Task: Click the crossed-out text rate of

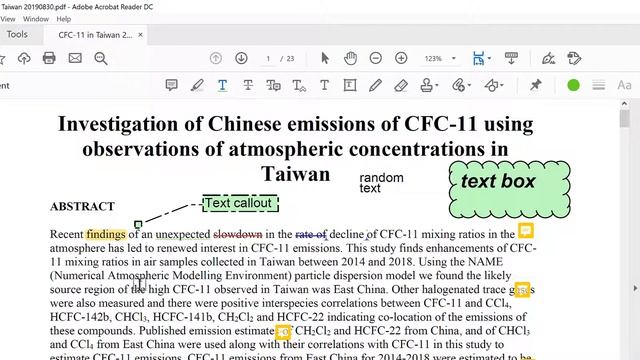Action: (x=311, y=234)
